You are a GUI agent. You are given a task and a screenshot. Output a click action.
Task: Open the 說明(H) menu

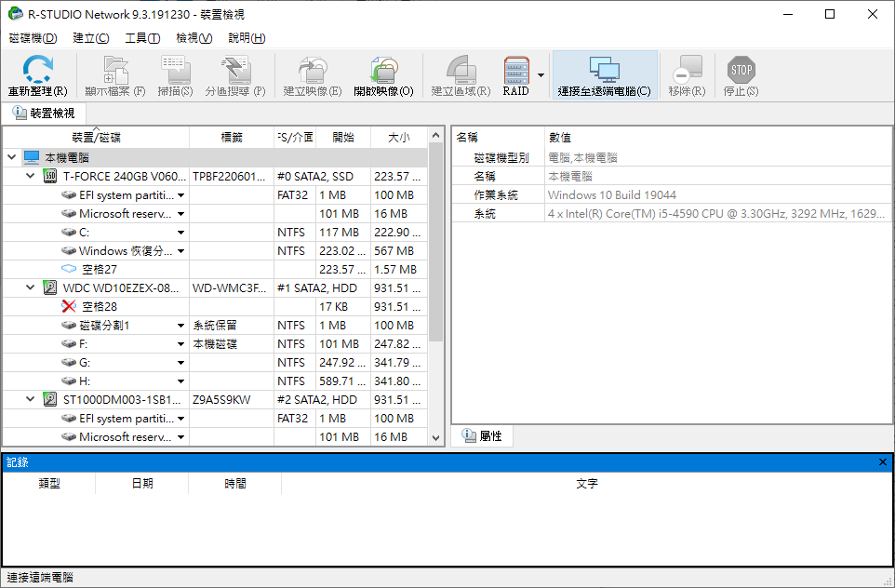pyautogui.click(x=247, y=38)
